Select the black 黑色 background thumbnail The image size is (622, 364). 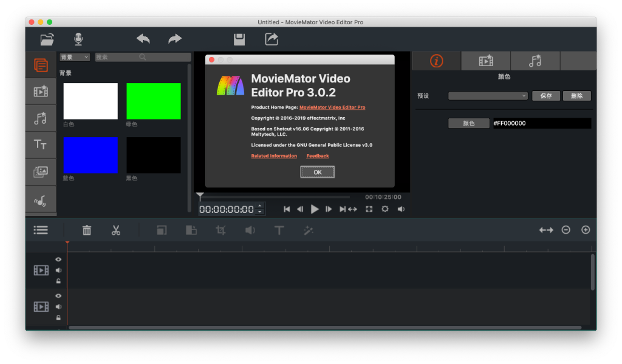154,155
